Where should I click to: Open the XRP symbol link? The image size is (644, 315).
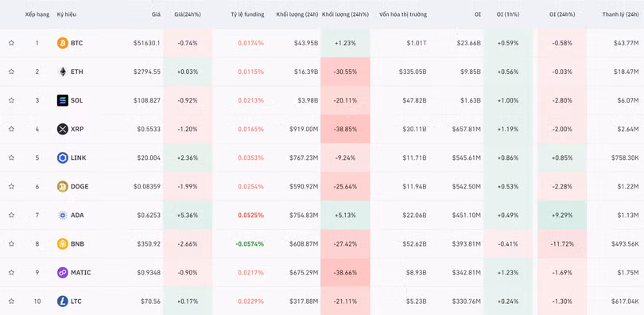77,129
